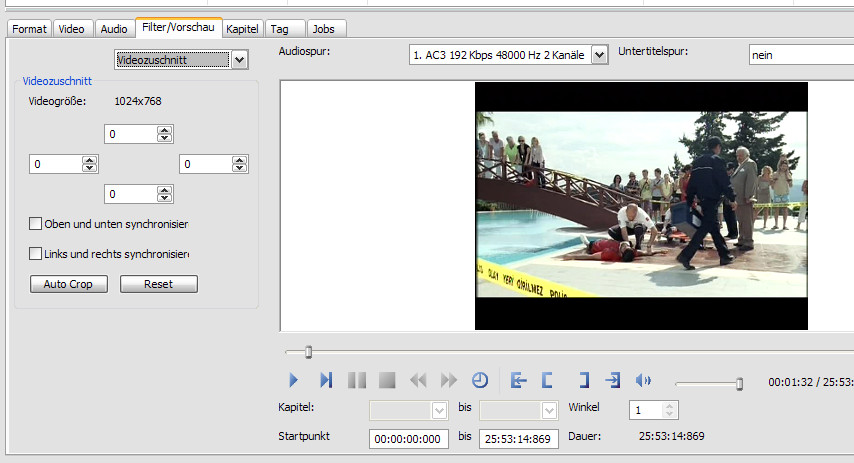854x463 pixels.
Task: Decrease the right crop value
Action: [x=240, y=168]
